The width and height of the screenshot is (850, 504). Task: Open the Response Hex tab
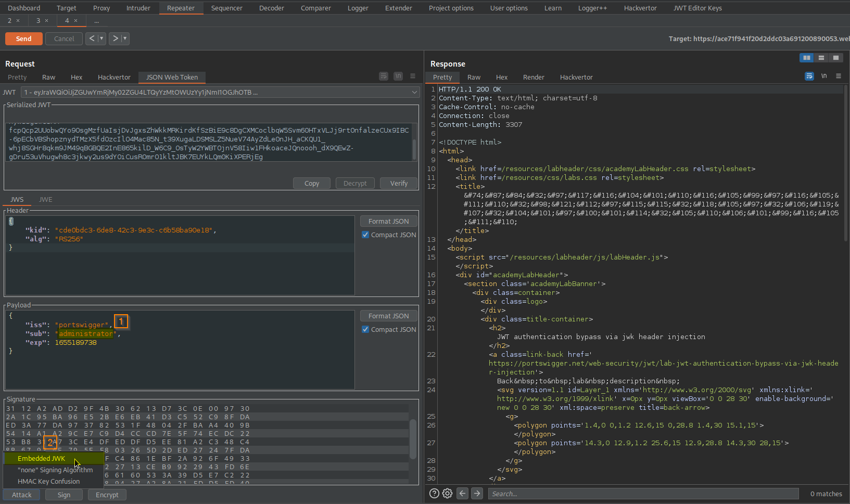click(x=502, y=77)
